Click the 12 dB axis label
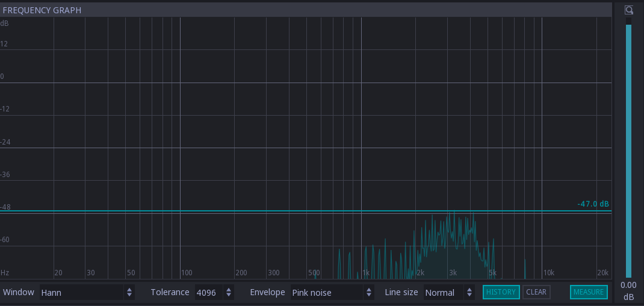 click(4, 44)
